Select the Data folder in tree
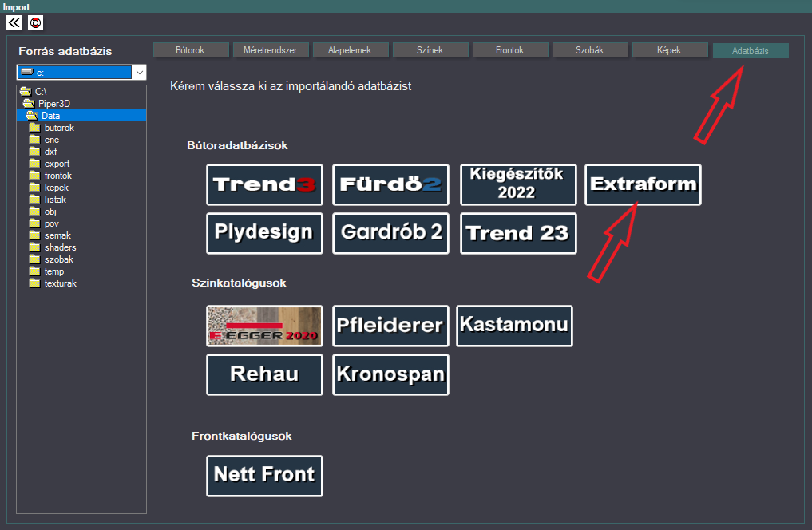The height and width of the screenshot is (530, 812). click(81, 116)
